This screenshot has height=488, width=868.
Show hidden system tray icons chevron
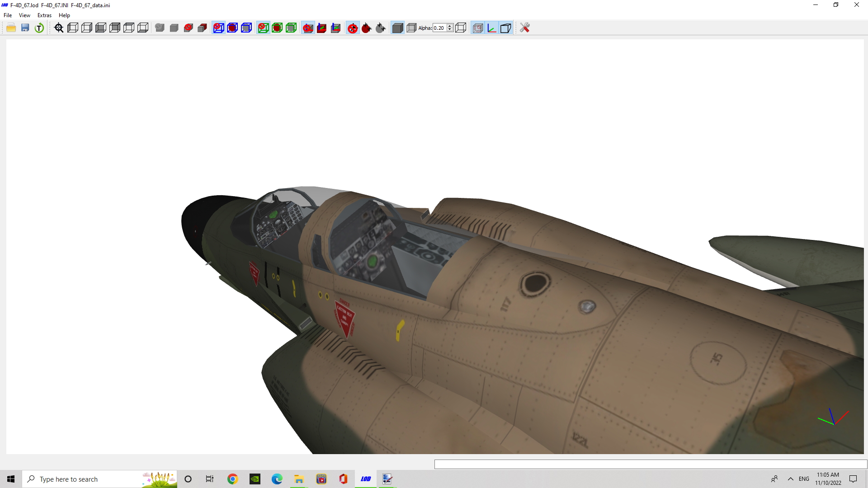point(791,479)
